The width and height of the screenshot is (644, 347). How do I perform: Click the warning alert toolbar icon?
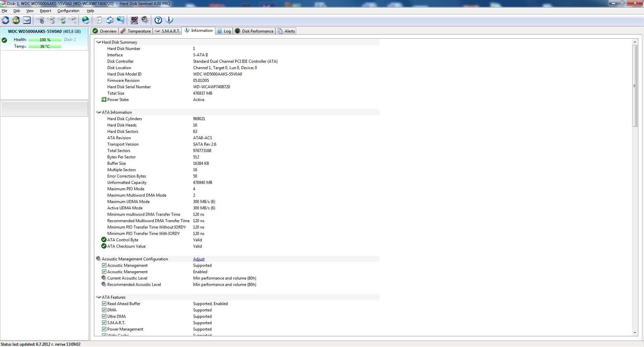point(16,20)
